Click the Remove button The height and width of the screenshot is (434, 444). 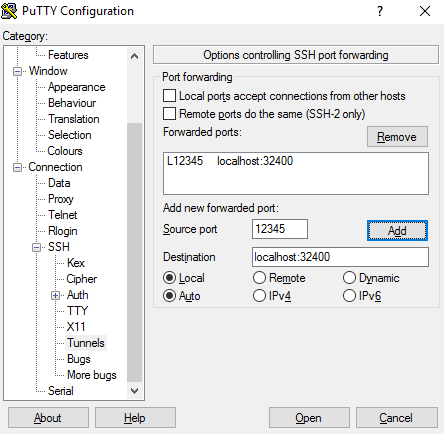397,137
